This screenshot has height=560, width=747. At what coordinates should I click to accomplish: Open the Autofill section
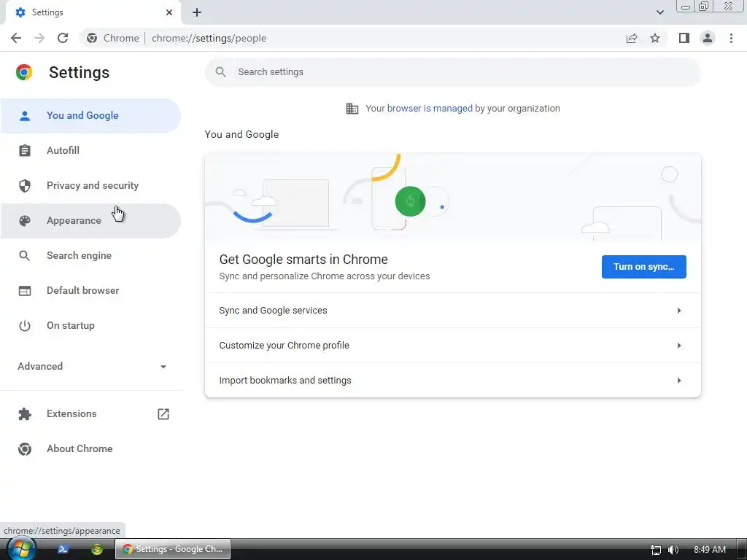(90, 150)
